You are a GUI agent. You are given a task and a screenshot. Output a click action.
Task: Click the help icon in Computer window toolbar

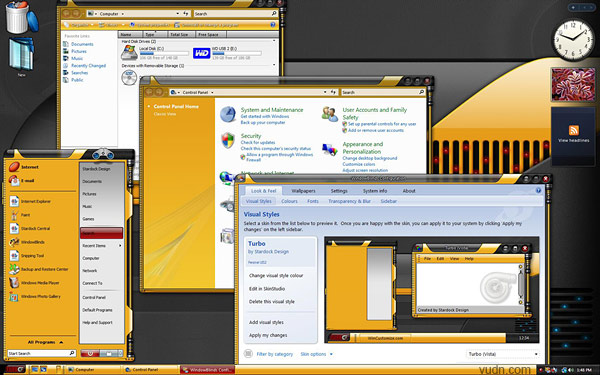point(273,25)
